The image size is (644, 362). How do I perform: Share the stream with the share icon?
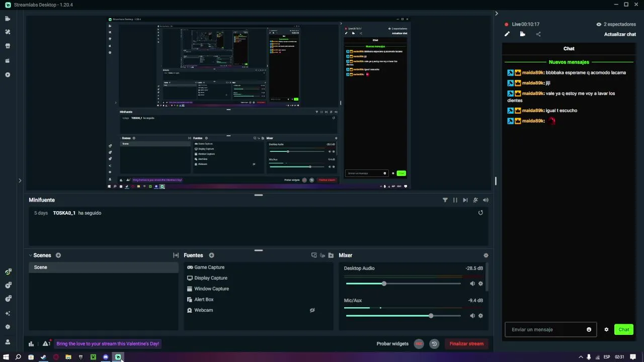point(538,34)
